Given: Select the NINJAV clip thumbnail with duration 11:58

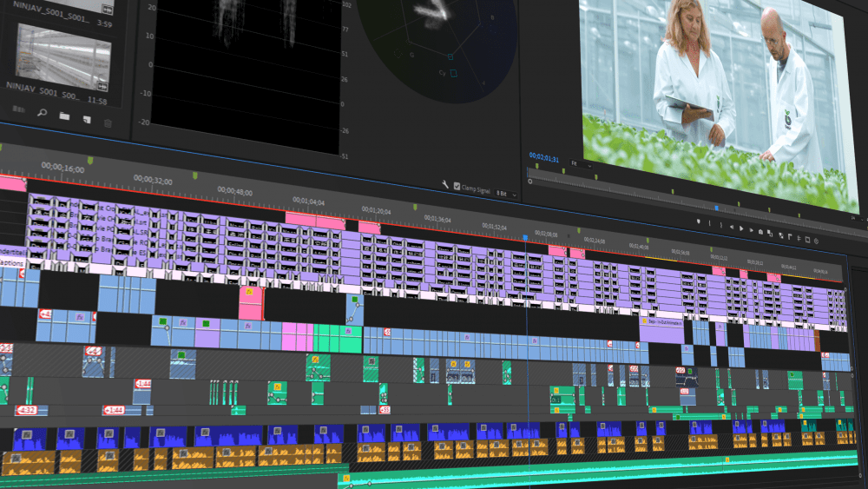Looking at the screenshot, I should pyautogui.click(x=62, y=56).
